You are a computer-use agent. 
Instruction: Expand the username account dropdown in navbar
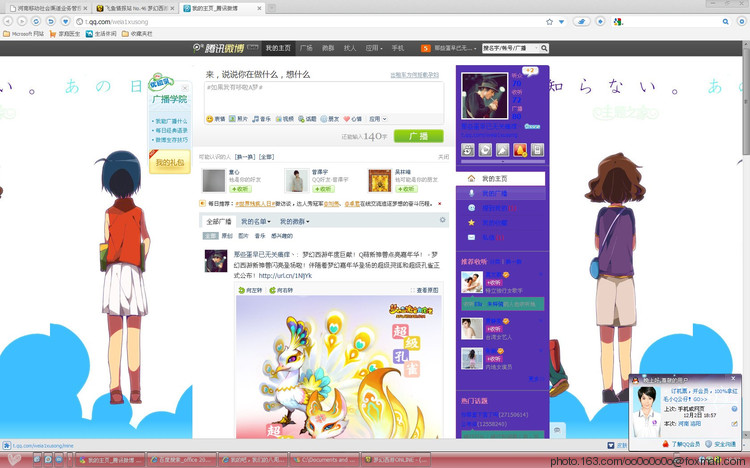pyautogui.click(x=455, y=48)
